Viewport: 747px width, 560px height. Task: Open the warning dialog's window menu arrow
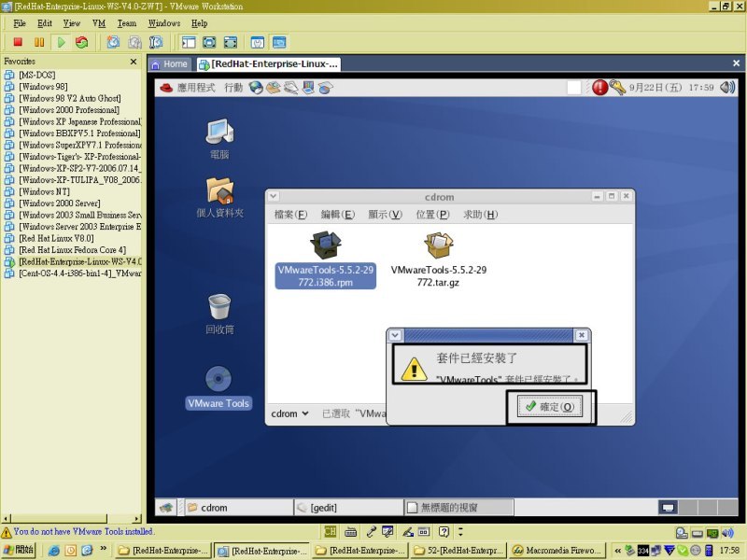click(395, 335)
